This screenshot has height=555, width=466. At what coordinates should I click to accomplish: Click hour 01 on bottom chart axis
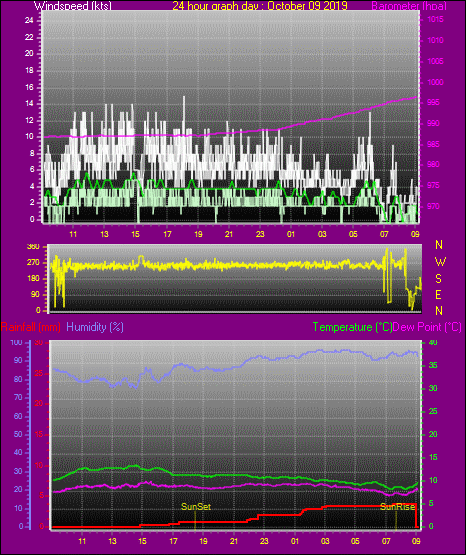coord(295,541)
